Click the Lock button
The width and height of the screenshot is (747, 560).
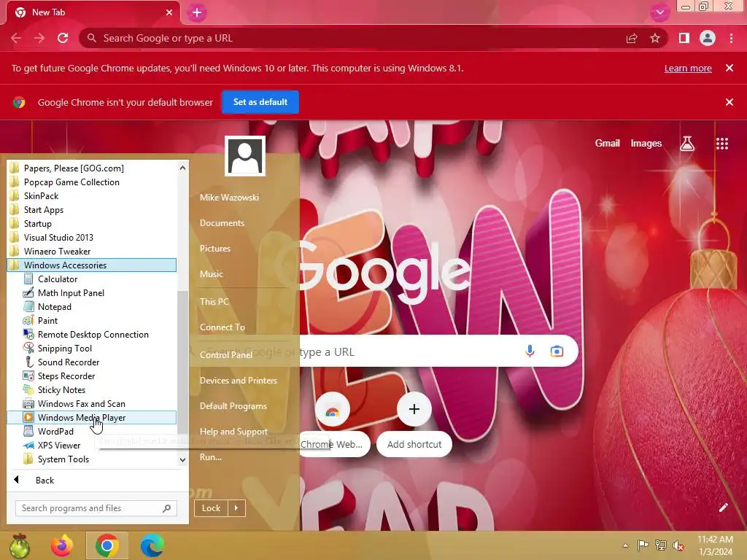tap(211, 508)
